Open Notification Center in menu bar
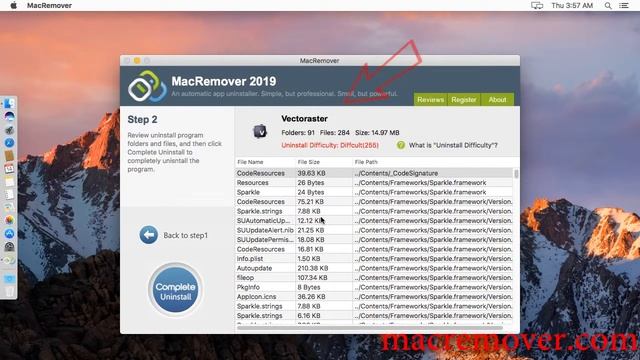This screenshot has height=360, width=640. (x=624, y=5)
